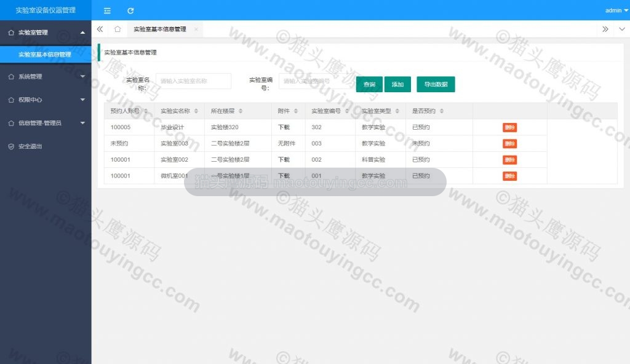Sort by 实验实名称 column
The image size is (630, 364).
pos(196,111)
